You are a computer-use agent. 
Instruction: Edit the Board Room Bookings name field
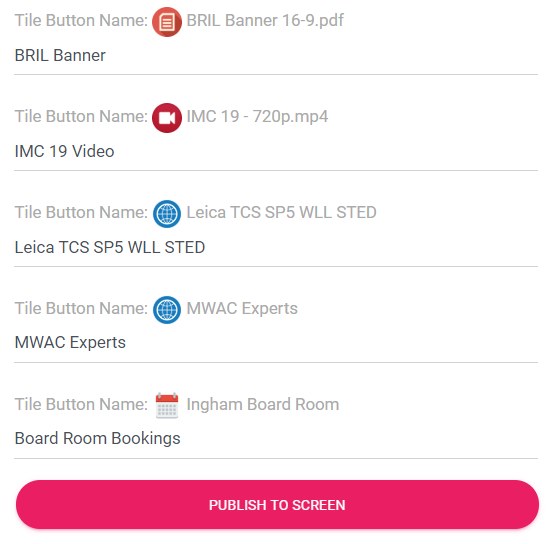click(276, 439)
